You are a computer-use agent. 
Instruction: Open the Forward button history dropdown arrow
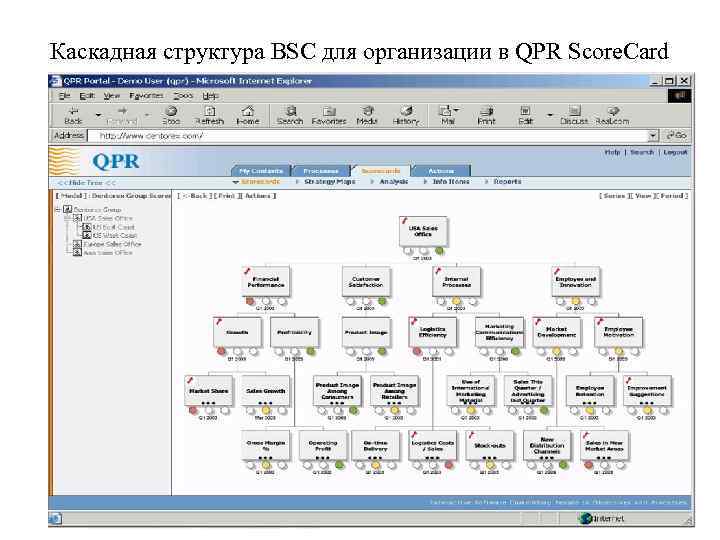(147, 115)
